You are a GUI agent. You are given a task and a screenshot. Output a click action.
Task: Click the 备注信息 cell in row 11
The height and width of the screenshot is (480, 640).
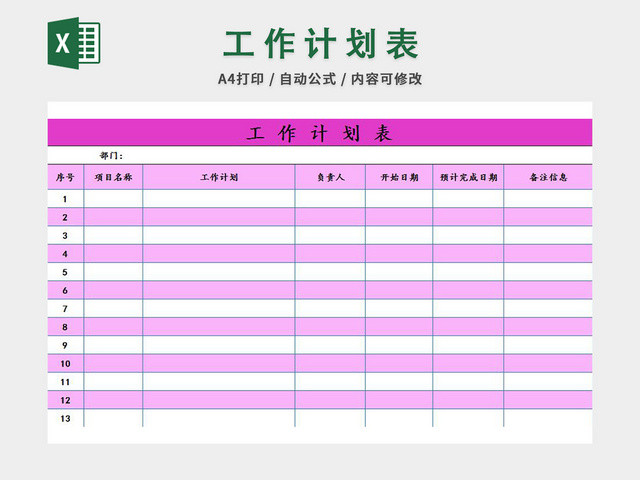click(x=548, y=382)
